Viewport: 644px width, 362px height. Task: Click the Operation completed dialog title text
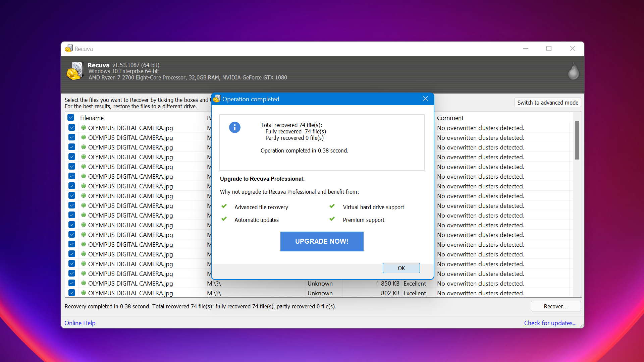pos(251,99)
